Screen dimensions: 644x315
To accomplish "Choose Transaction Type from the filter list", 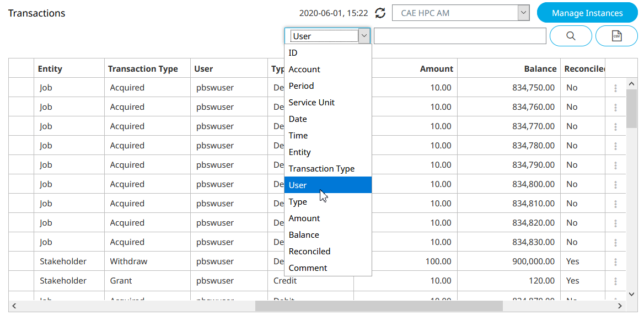I will 321,169.
